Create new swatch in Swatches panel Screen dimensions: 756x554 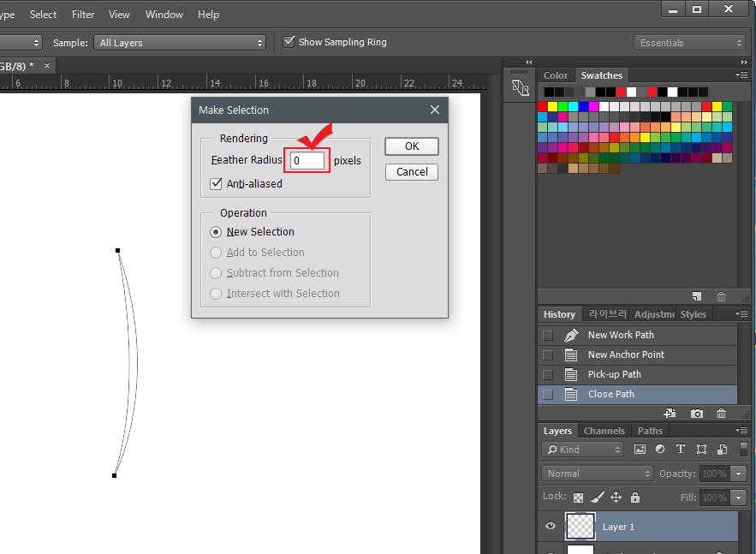coord(697,296)
